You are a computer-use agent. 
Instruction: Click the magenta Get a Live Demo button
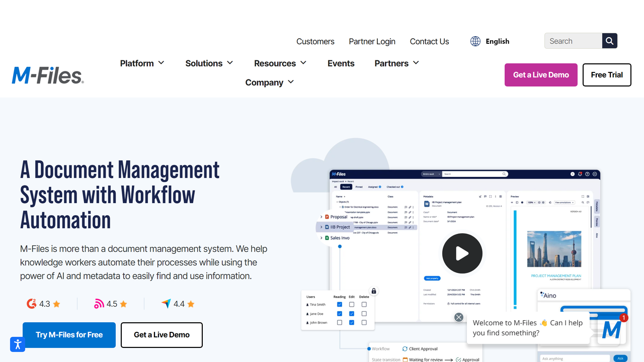coord(541,75)
